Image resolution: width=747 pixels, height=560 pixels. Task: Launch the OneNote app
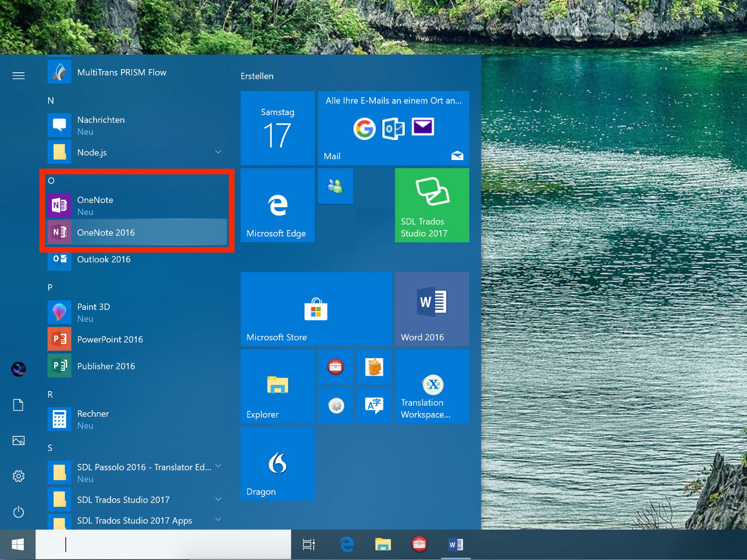click(137, 205)
